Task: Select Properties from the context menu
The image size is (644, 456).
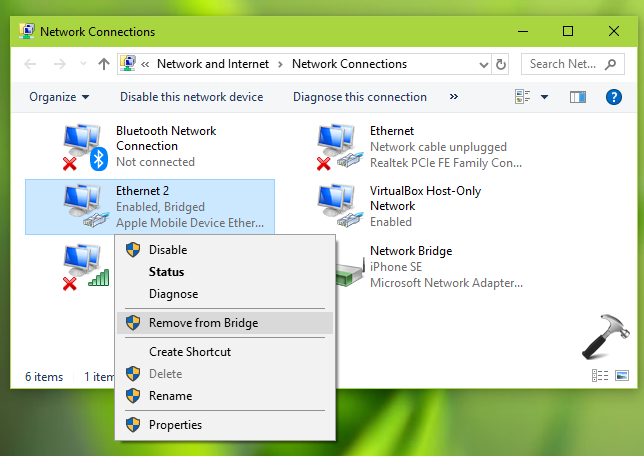Action: (175, 425)
